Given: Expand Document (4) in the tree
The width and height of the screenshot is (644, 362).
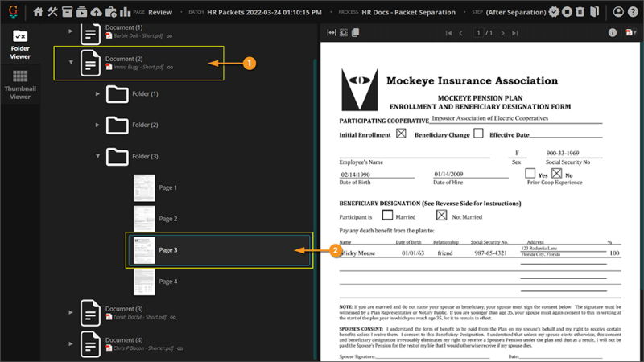Looking at the screenshot, I should pyautogui.click(x=71, y=344).
